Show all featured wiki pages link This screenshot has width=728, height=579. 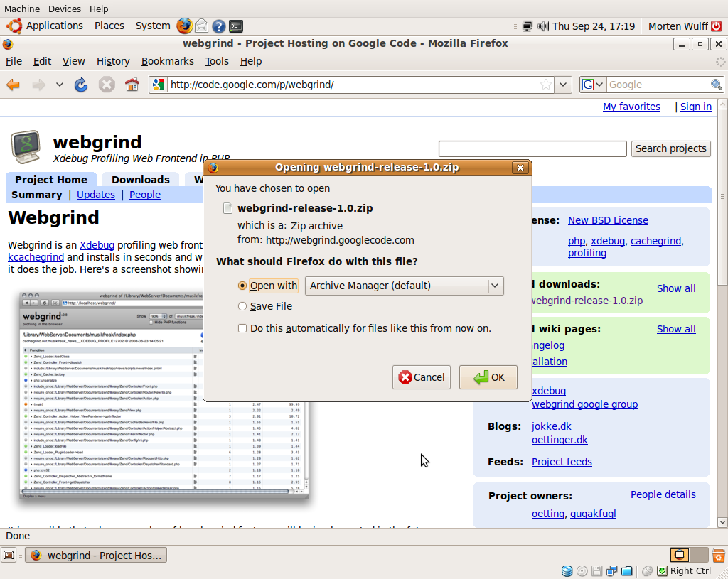[676, 329]
